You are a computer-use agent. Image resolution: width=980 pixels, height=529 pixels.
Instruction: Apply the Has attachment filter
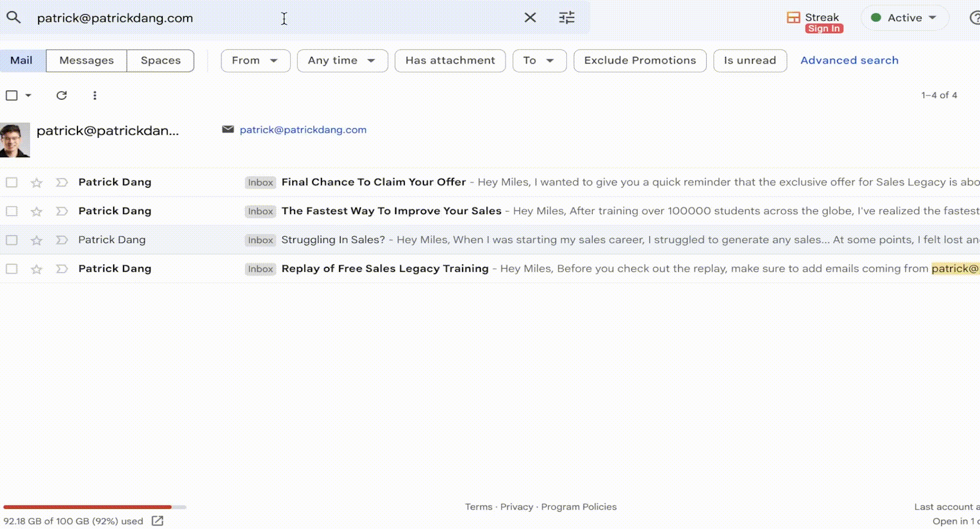point(450,60)
